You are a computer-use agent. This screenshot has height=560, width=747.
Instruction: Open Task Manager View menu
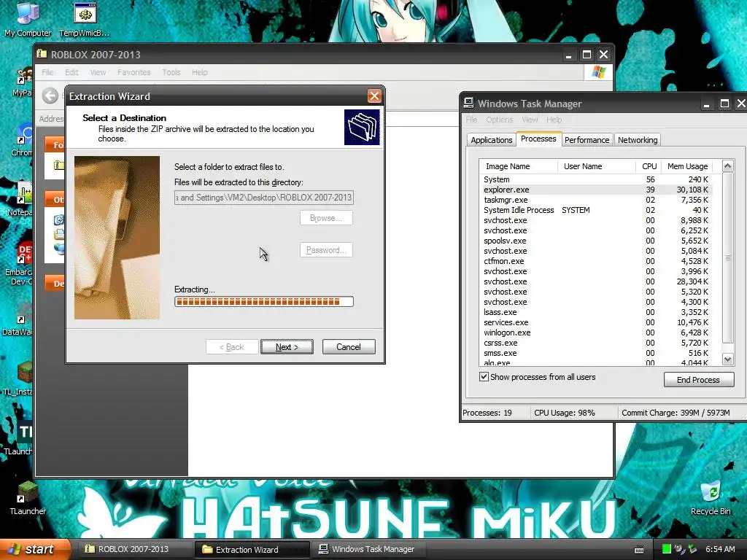(x=530, y=120)
